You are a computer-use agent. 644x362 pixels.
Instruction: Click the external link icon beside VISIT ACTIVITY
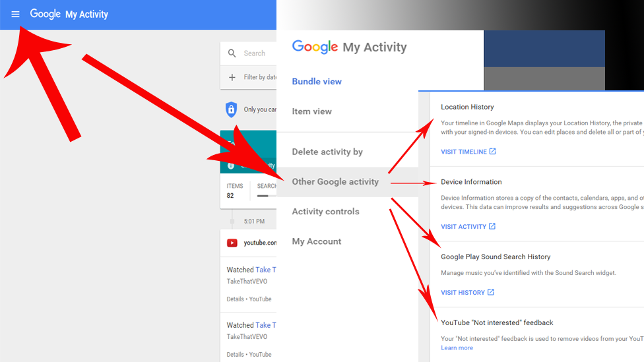coord(492,226)
